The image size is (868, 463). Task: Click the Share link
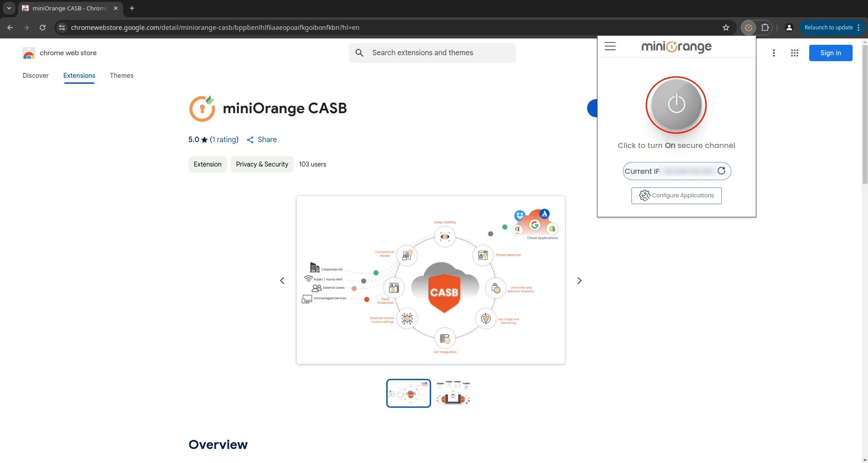[x=262, y=139]
